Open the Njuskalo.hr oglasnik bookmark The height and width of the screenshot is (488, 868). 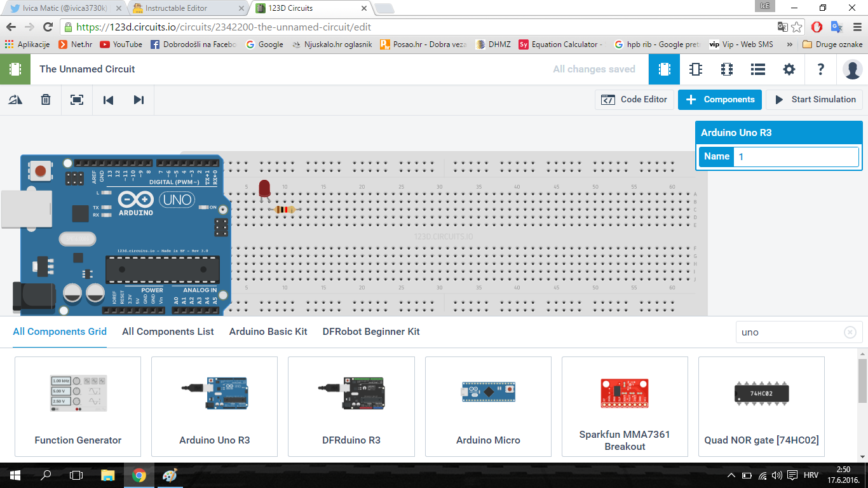pyautogui.click(x=332, y=44)
